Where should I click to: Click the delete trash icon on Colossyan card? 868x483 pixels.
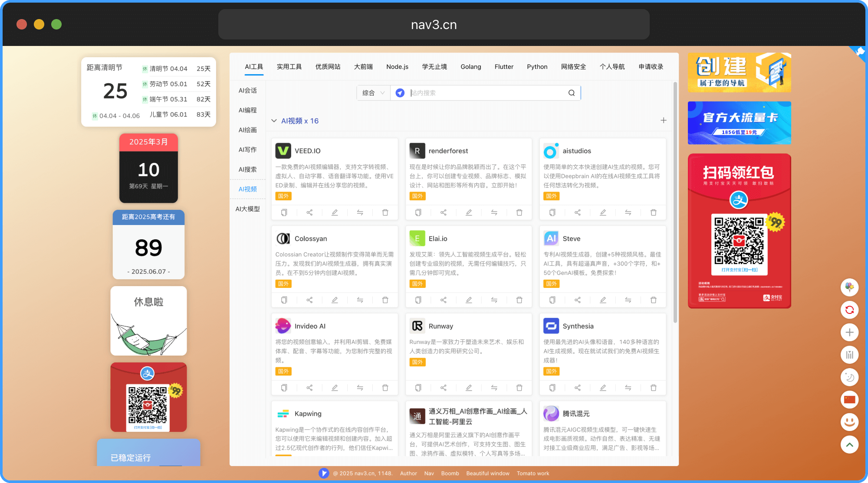[x=385, y=300]
